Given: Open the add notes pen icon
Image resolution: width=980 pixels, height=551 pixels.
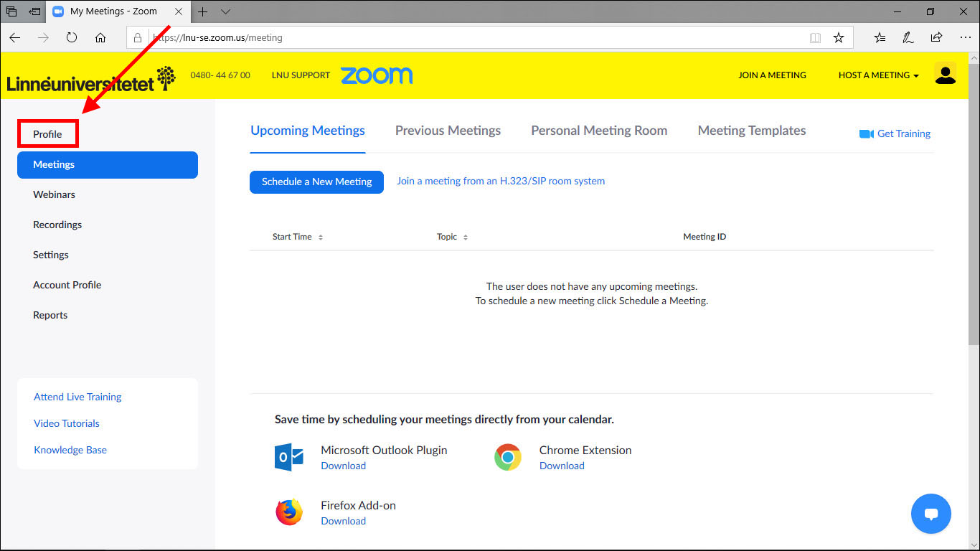Looking at the screenshot, I should [x=908, y=37].
